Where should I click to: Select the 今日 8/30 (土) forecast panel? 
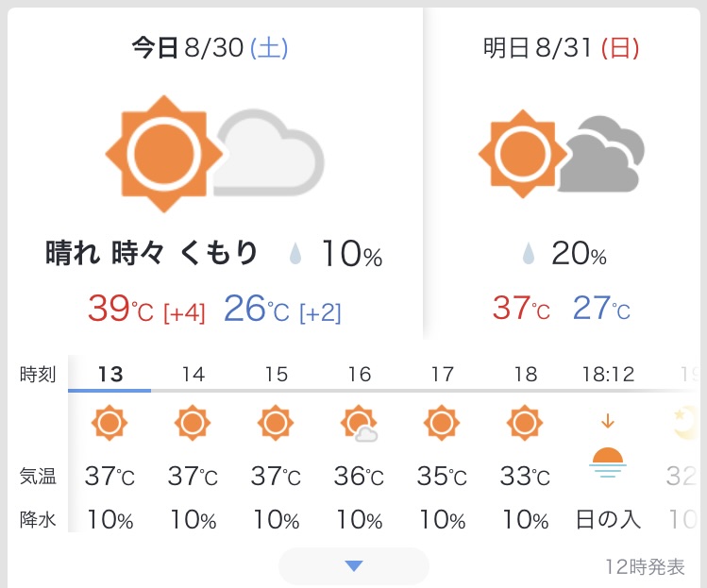[x=210, y=49]
